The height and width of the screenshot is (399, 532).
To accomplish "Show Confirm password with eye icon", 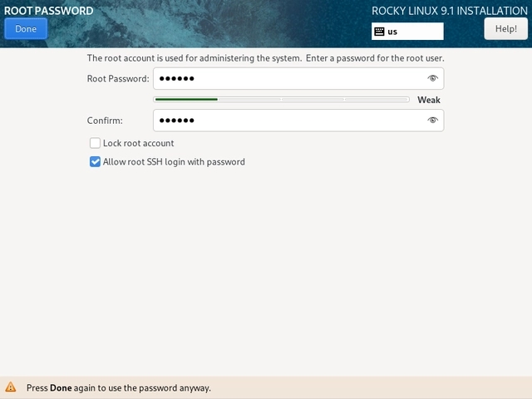I will click(432, 121).
